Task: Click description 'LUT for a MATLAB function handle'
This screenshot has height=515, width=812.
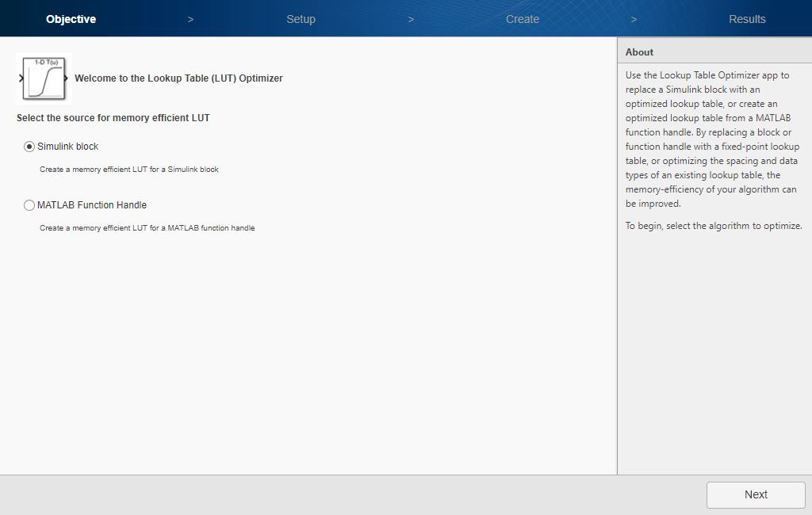Action: [x=194, y=227]
